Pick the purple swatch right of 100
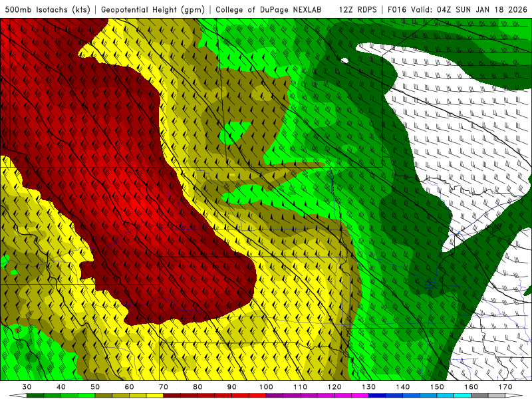Viewport: 532px width, 399px height. click(275, 396)
